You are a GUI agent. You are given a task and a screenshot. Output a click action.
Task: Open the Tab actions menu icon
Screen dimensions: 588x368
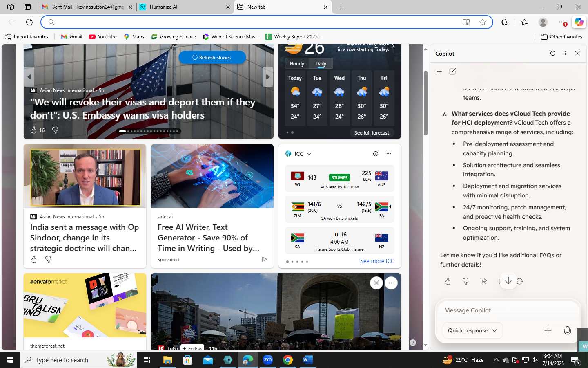[27, 7]
